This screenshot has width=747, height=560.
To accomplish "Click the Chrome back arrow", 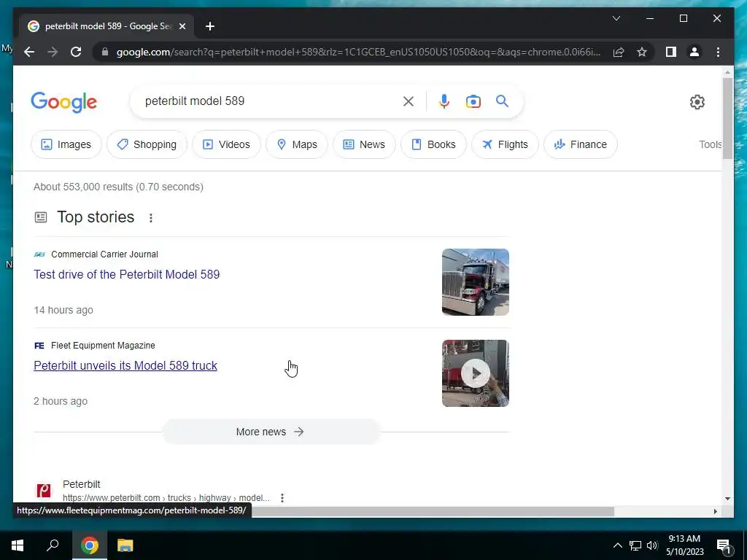I will (x=29, y=52).
